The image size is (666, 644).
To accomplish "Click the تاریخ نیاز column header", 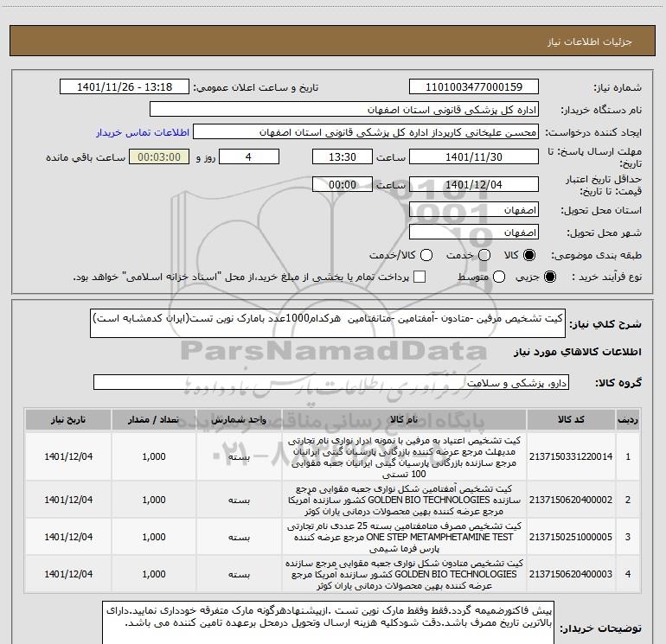I will point(68,419).
